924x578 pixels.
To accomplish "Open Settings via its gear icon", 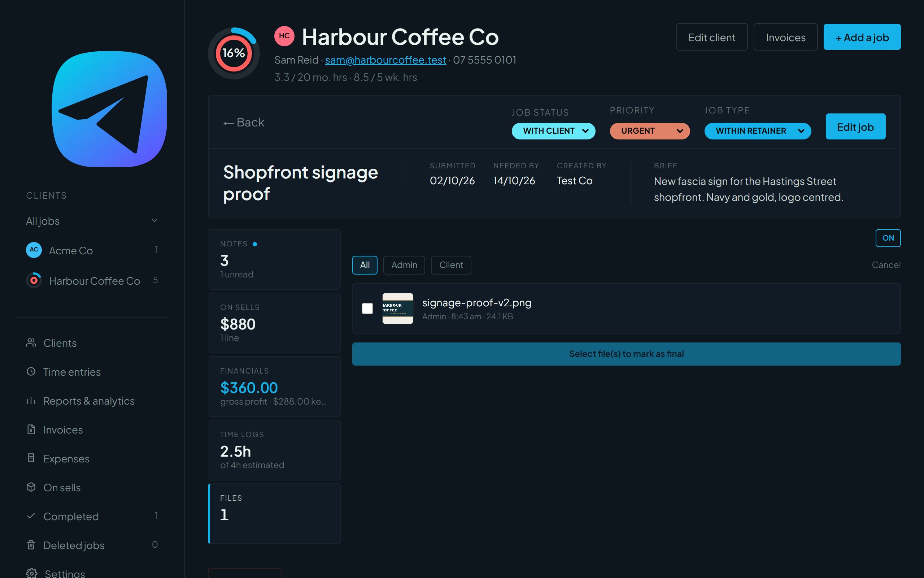I will pos(32,573).
